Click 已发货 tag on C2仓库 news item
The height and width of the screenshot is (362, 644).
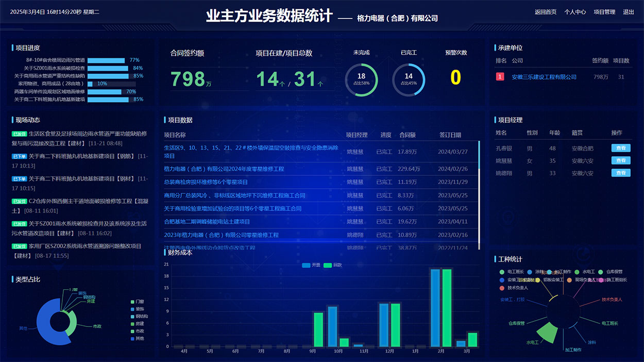point(19,201)
